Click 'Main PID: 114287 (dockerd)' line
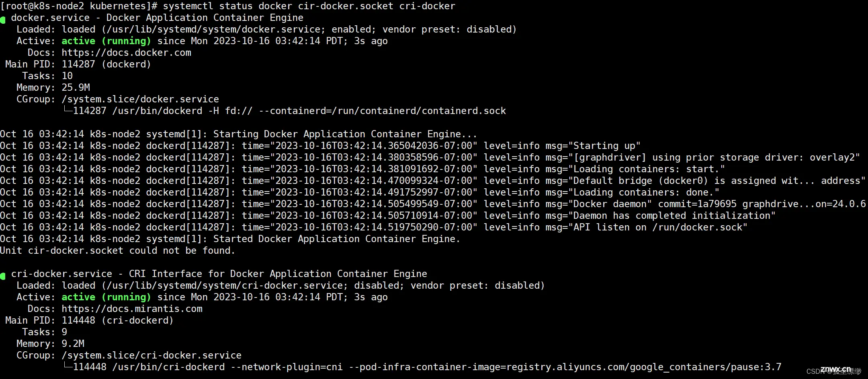Screen dimensions: 868x379 click(78, 64)
